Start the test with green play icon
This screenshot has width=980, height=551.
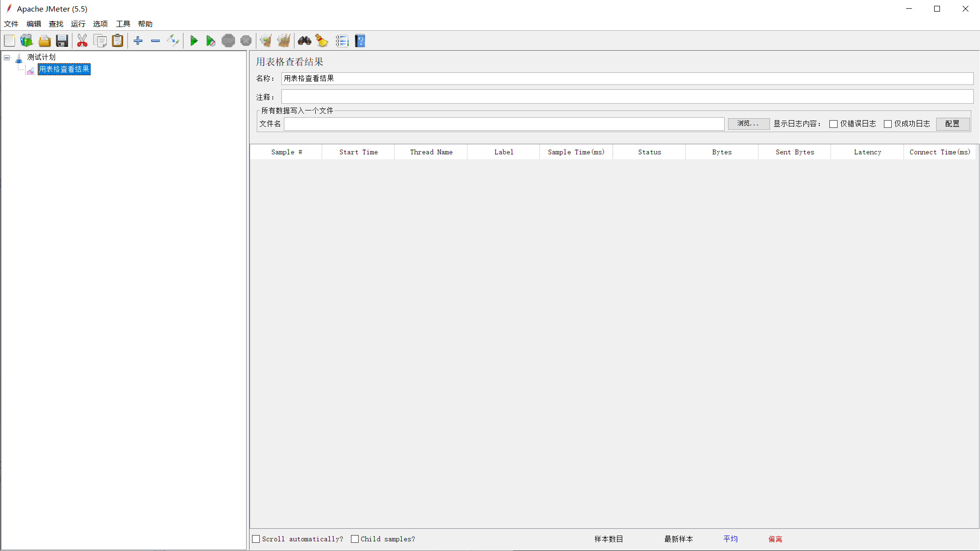194,41
